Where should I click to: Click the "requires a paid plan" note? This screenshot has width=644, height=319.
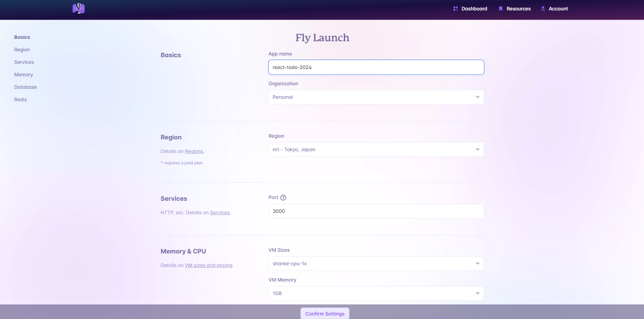[x=182, y=163]
